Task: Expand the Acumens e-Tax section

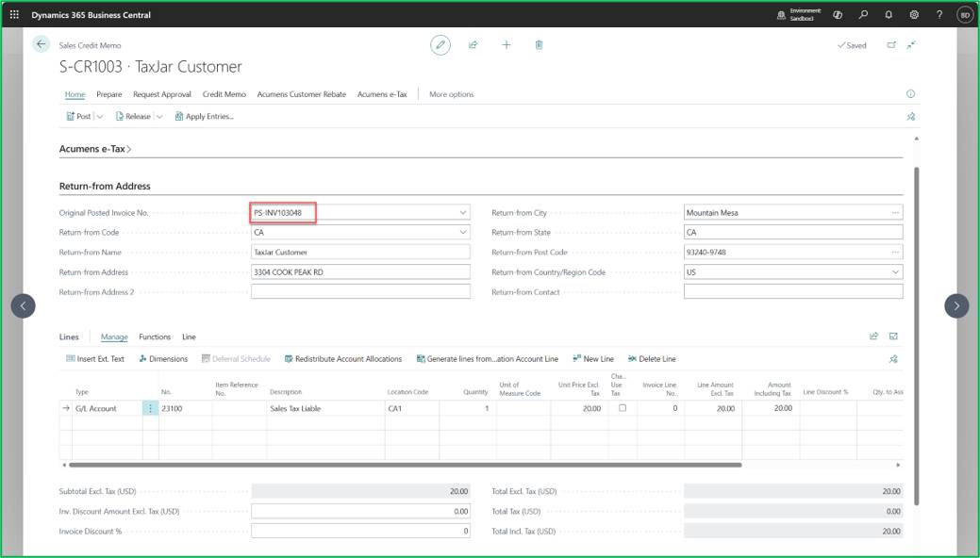Action: 95,149
